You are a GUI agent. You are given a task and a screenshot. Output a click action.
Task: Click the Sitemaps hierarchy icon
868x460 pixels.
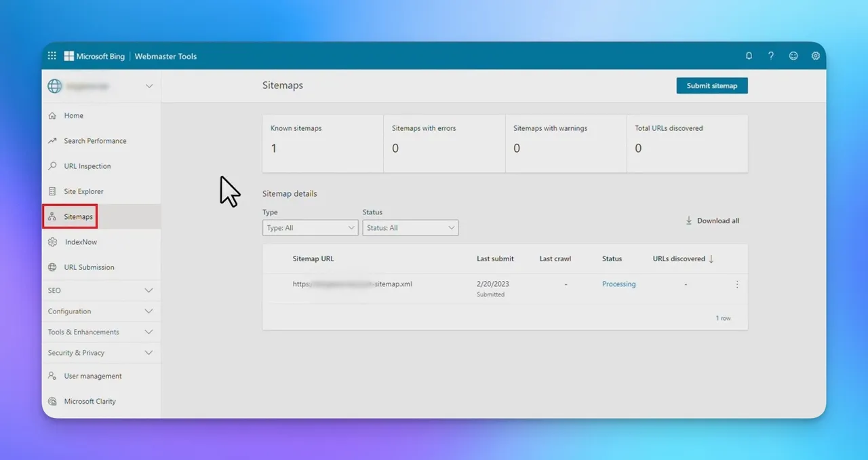coord(52,217)
